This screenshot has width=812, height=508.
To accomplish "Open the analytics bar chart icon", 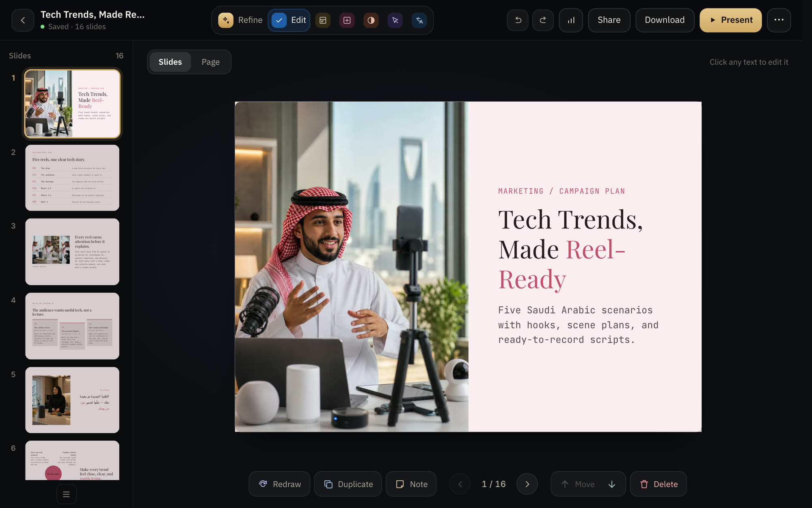I will coord(571,20).
